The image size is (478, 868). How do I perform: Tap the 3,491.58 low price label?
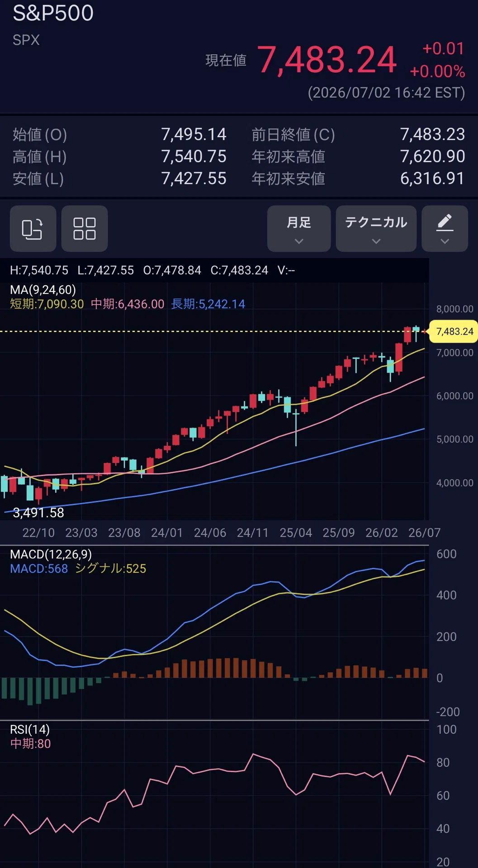pos(38,513)
